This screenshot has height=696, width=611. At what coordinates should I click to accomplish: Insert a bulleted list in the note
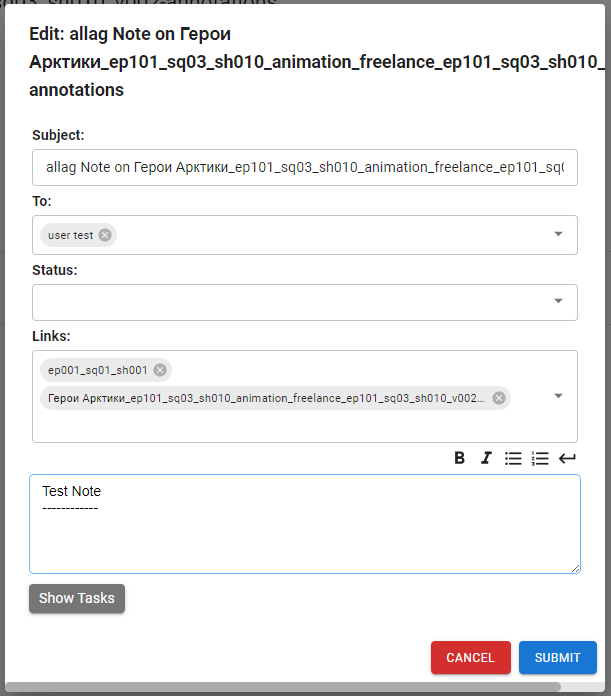[x=513, y=458]
